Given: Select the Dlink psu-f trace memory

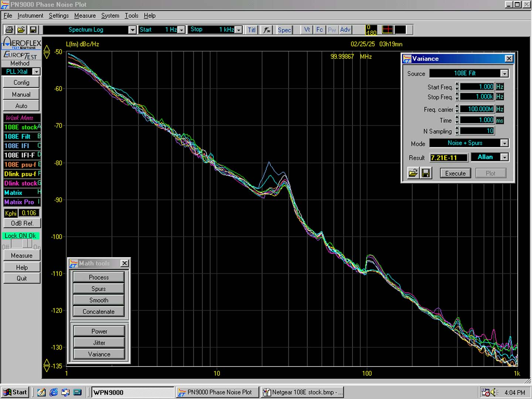Looking at the screenshot, I should click(22, 174).
